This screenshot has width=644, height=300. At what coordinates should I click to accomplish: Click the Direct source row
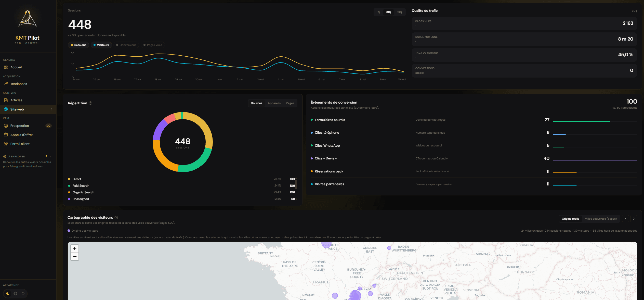[x=181, y=179]
